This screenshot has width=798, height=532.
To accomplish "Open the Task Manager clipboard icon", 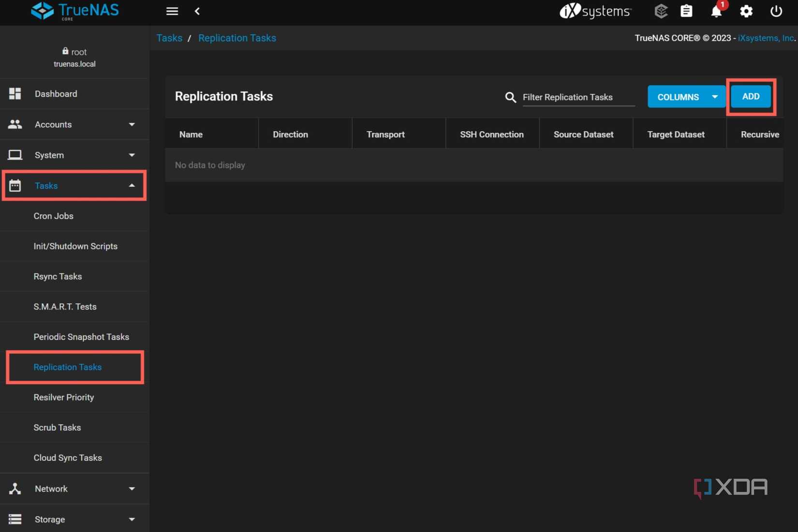I will coord(686,11).
